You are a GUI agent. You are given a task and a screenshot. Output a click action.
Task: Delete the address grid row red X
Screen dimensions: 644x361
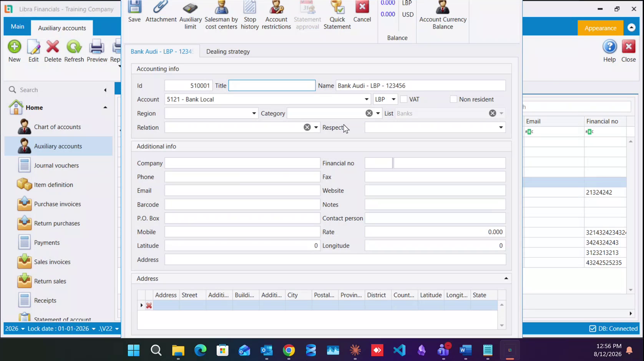[x=149, y=305]
